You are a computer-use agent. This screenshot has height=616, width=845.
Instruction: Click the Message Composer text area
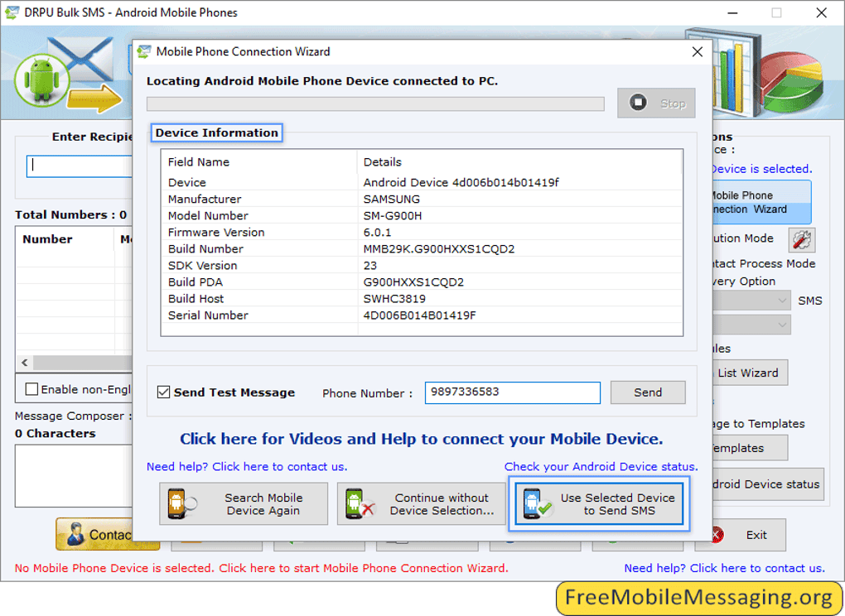pos(74,475)
